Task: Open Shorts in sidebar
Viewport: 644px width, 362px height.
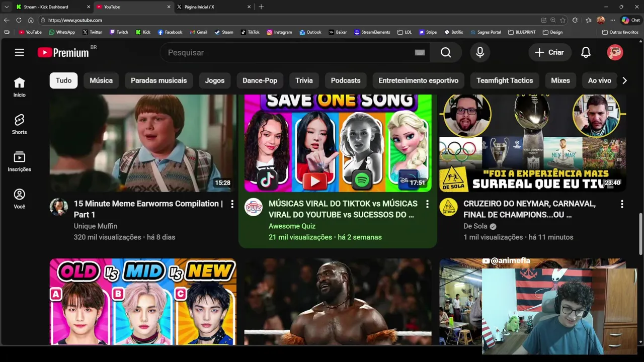Action: pyautogui.click(x=19, y=124)
